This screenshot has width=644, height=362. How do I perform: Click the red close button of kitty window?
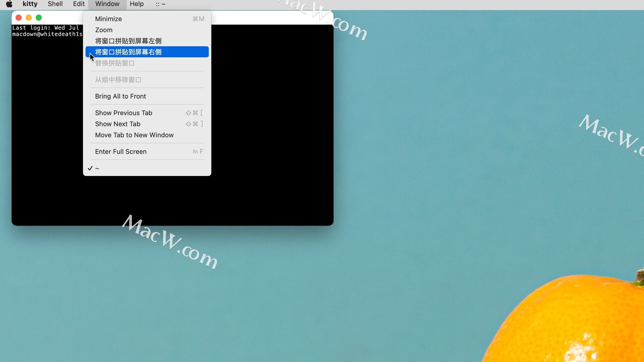click(19, 18)
